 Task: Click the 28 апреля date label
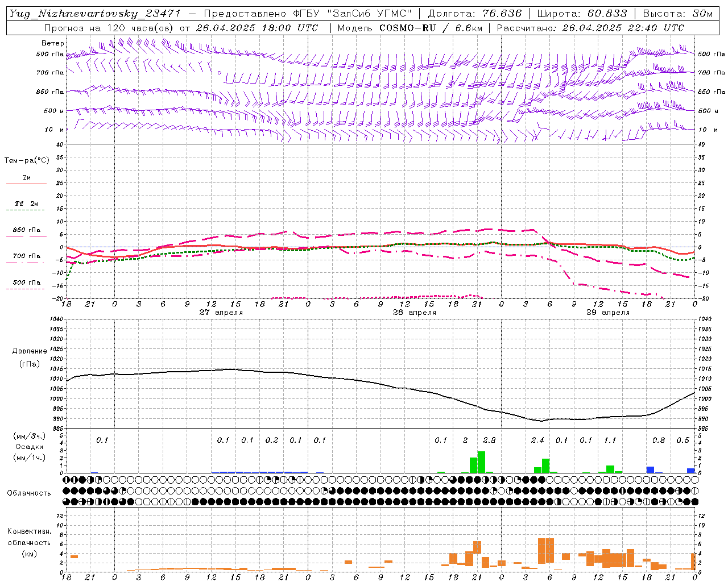(414, 313)
